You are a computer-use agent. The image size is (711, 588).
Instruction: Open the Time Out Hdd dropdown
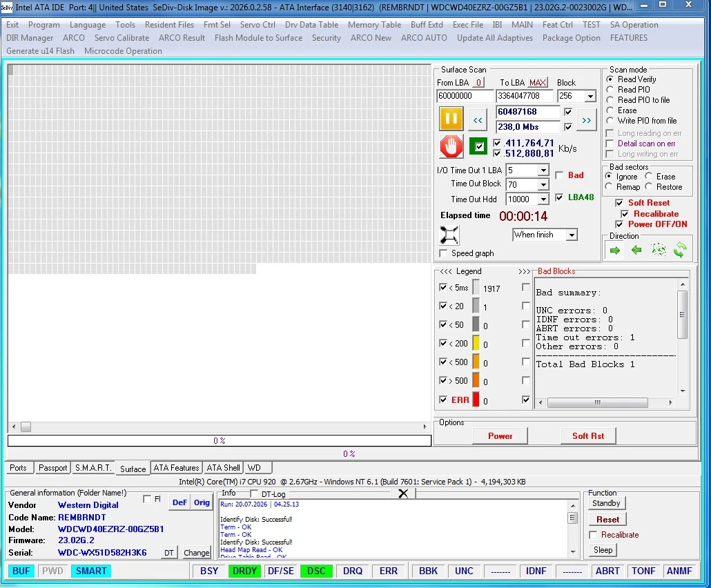click(543, 199)
